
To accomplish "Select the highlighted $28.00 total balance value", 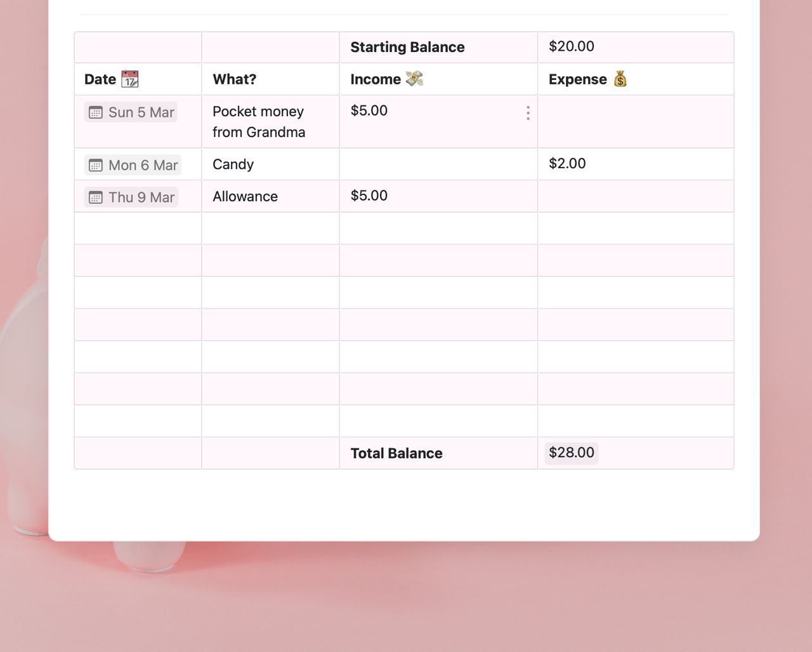I will (x=571, y=453).
